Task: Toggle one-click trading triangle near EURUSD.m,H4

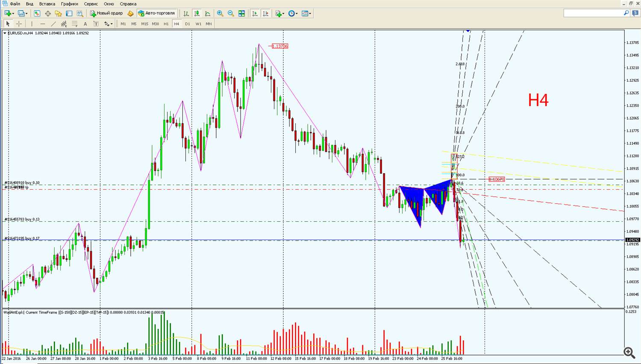Action: [x=5, y=33]
